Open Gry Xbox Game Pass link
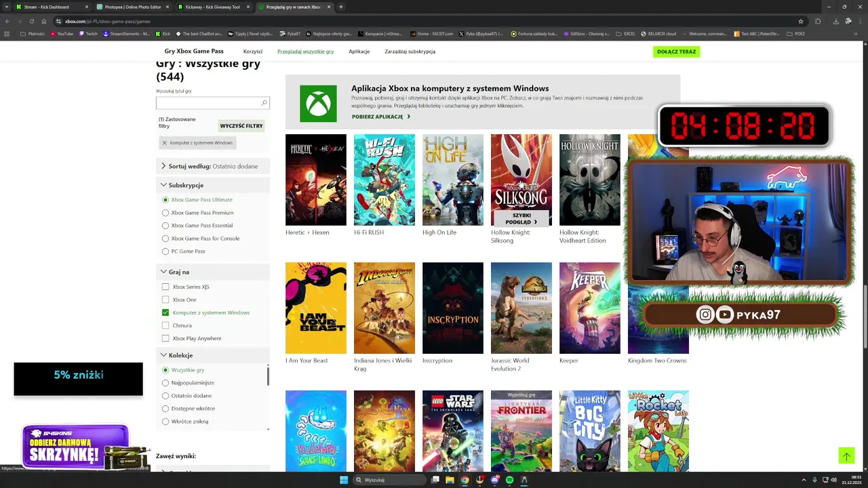The height and width of the screenshot is (488, 868). click(x=194, y=52)
